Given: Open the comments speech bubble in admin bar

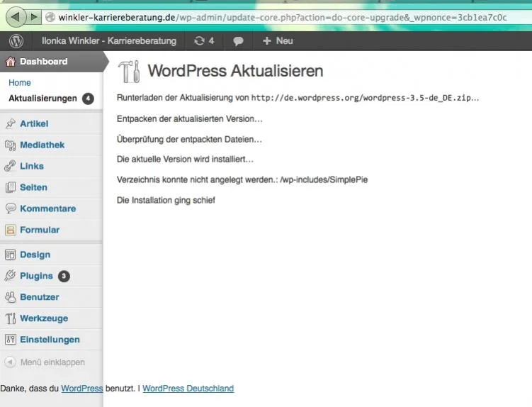Looking at the screenshot, I should (x=238, y=41).
